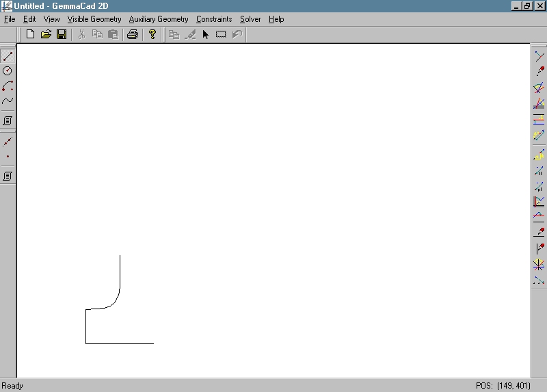Open the View menu

tap(52, 19)
